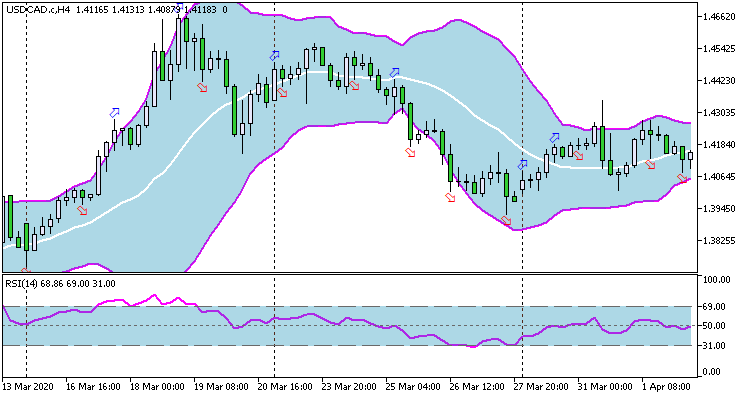This screenshot has width=750, height=398.
Task: Click the 20 Mar 16:00 time label
Action: [x=285, y=387]
